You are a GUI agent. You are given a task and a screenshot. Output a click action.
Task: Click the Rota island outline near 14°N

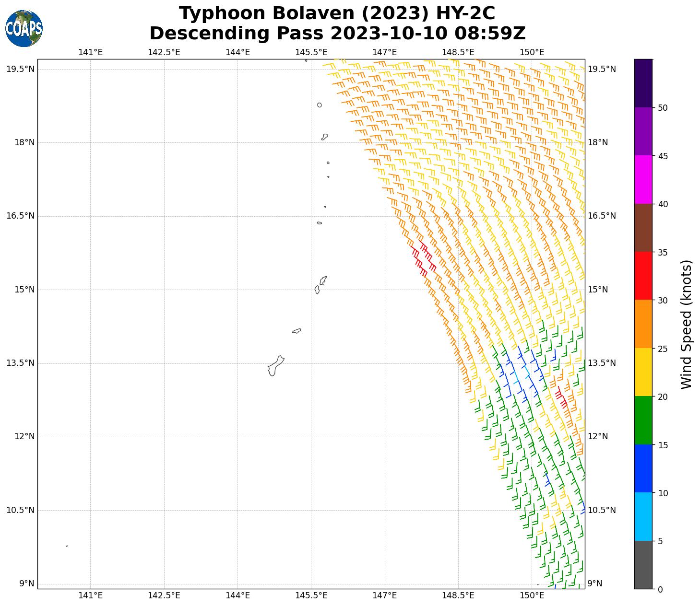point(297,331)
